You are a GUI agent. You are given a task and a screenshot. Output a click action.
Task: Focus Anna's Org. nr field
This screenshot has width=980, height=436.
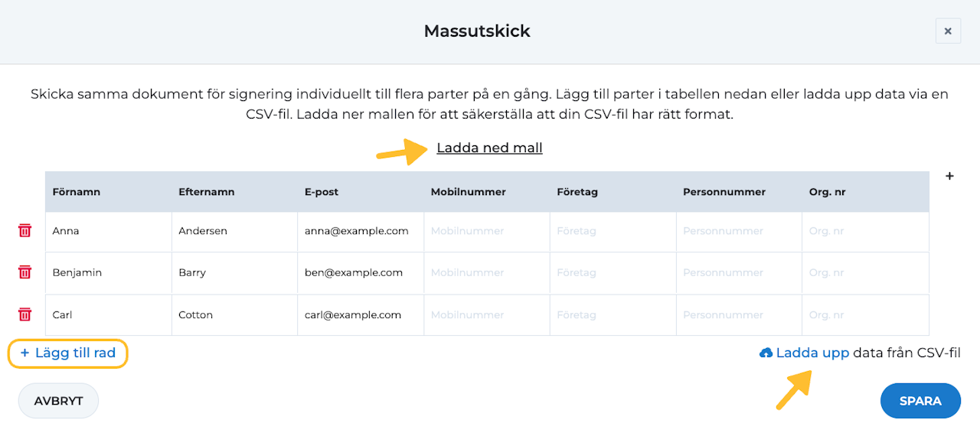[864, 231]
